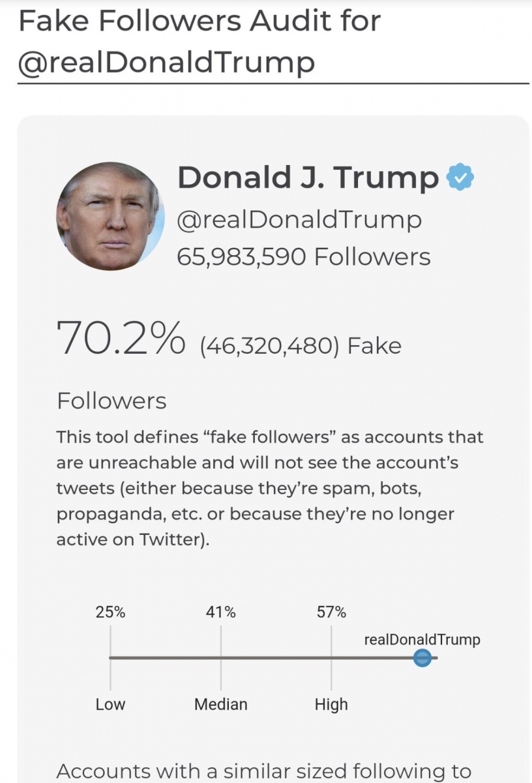Image resolution: width=532 pixels, height=783 pixels.
Task: Click the blue verified checkmark badge
Action: pos(460,177)
